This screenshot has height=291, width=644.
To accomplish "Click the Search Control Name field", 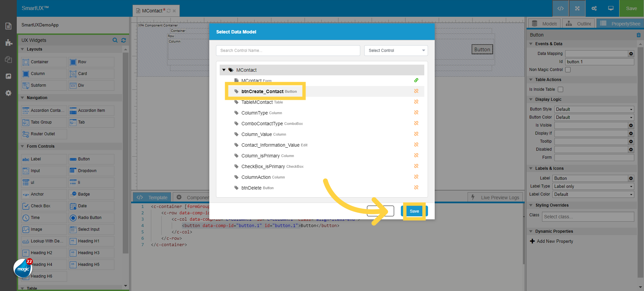I will coord(288,51).
